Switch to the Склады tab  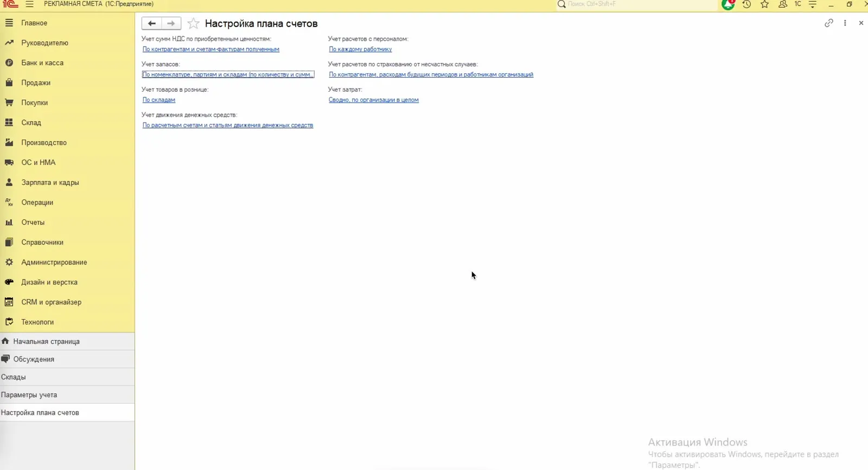tap(67, 377)
